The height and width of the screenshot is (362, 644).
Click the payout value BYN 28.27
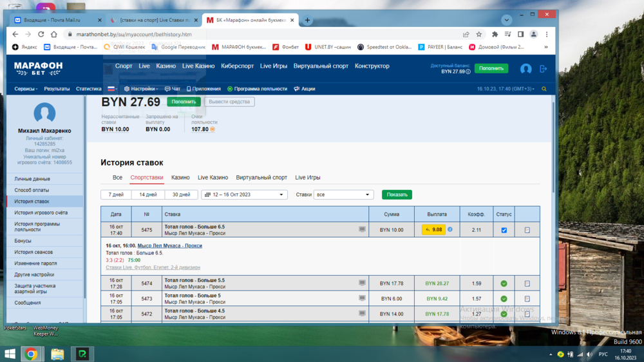click(x=437, y=283)
